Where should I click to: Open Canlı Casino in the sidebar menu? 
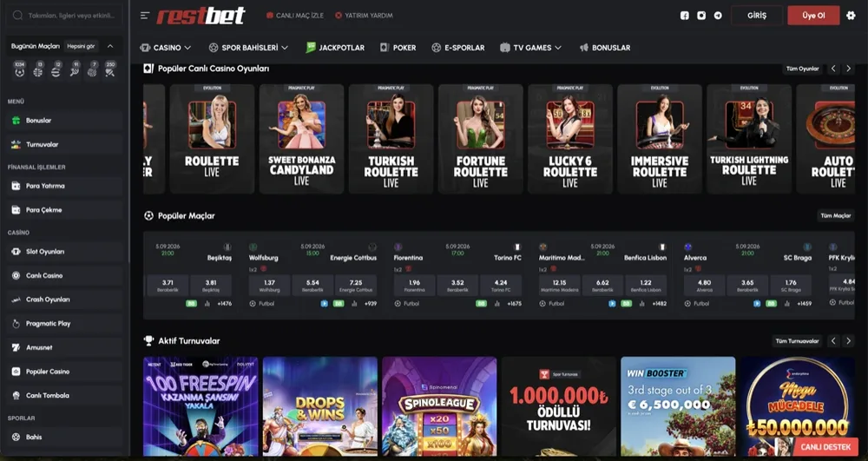(x=65, y=275)
